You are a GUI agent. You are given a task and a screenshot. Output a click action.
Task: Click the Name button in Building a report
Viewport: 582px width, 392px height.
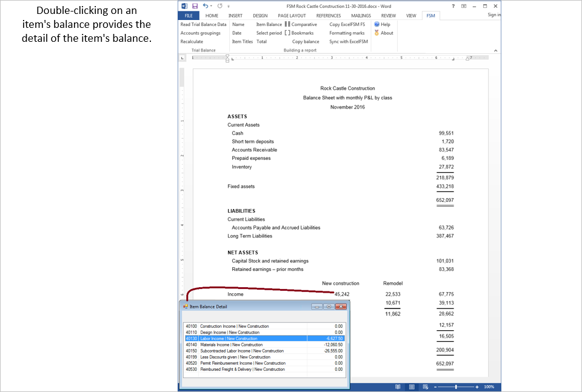tap(238, 24)
